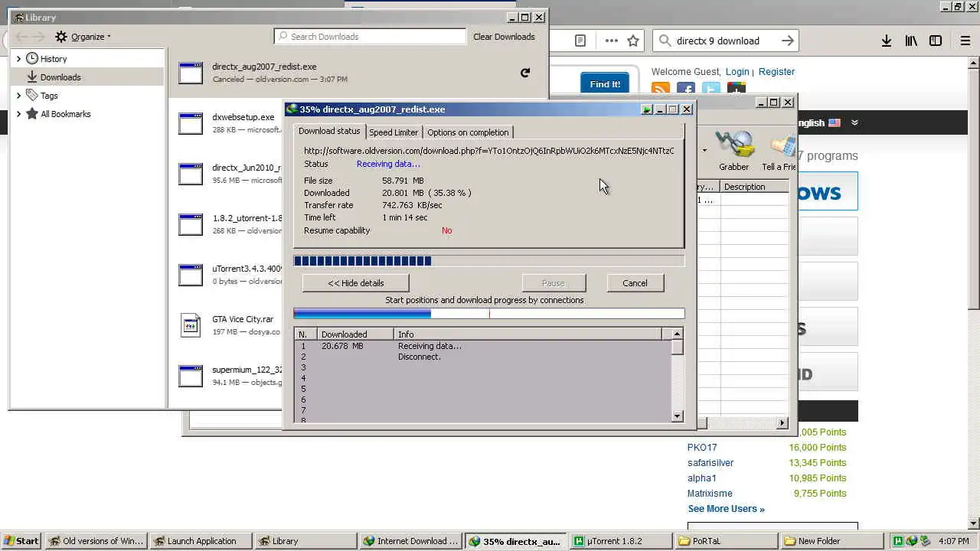980x551 pixels.
Task: Click the Pause button in download dialog
Action: click(x=553, y=283)
